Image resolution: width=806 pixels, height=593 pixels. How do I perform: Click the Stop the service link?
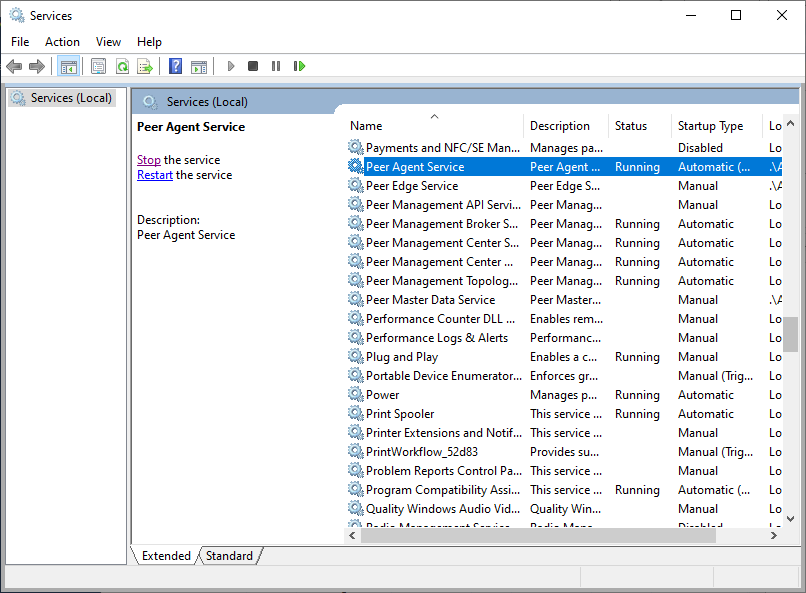click(x=148, y=160)
